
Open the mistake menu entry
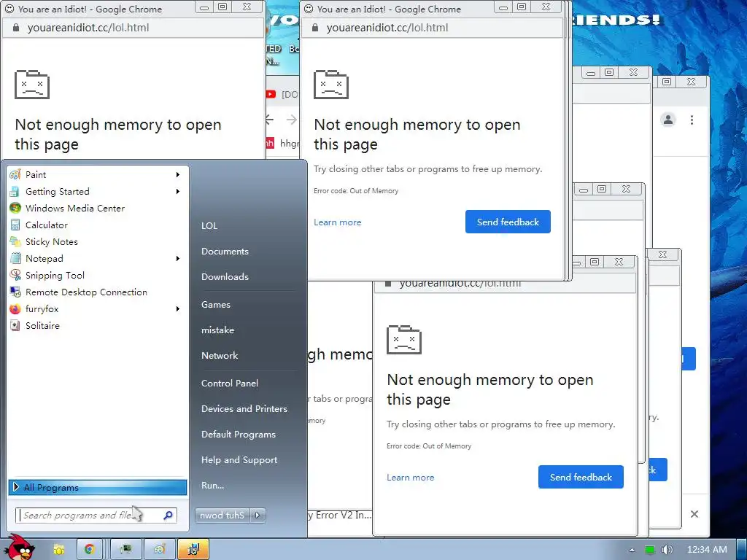click(217, 330)
